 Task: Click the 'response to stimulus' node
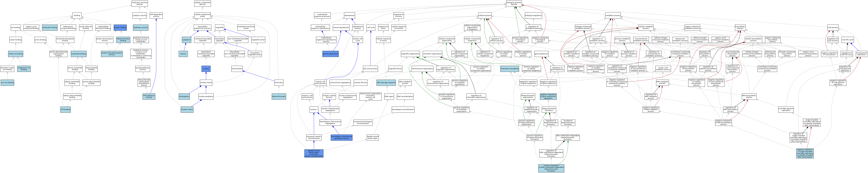tap(399, 15)
